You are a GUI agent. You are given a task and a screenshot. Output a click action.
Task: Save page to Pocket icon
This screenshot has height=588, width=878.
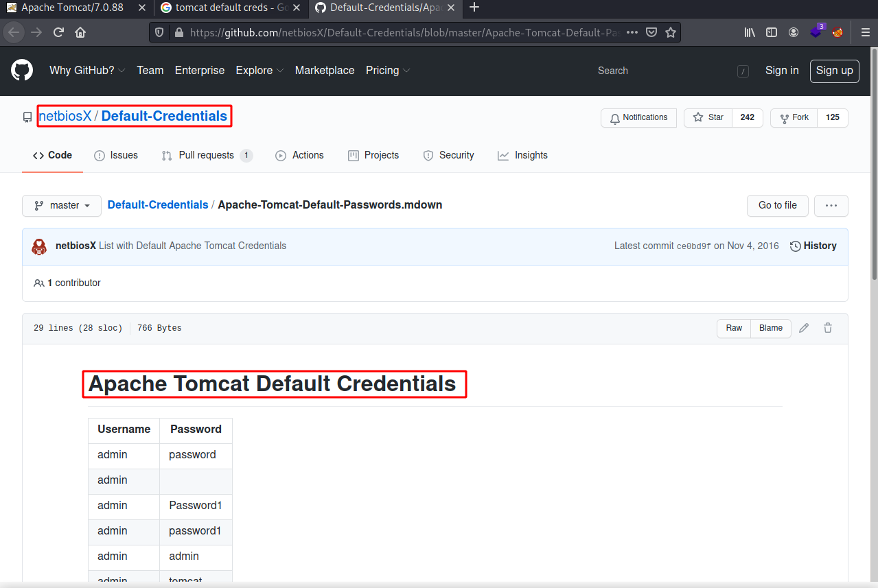[x=652, y=32]
